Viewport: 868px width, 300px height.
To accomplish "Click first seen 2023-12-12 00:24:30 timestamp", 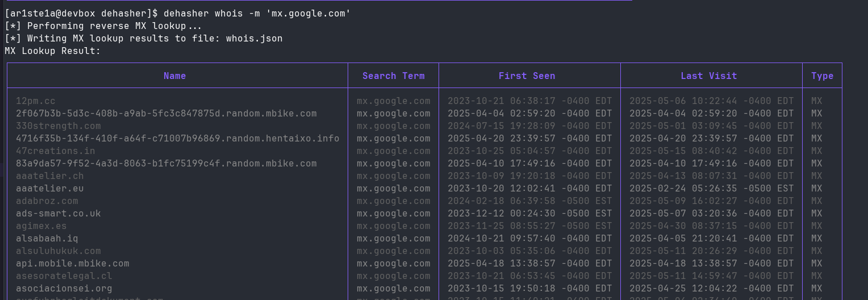I will point(529,214).
